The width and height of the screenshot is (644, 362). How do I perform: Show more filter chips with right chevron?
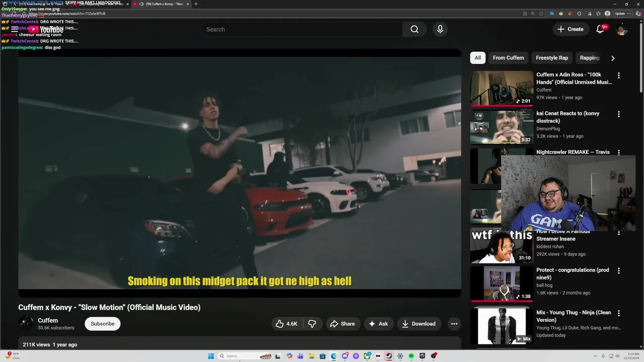point(613,58)
